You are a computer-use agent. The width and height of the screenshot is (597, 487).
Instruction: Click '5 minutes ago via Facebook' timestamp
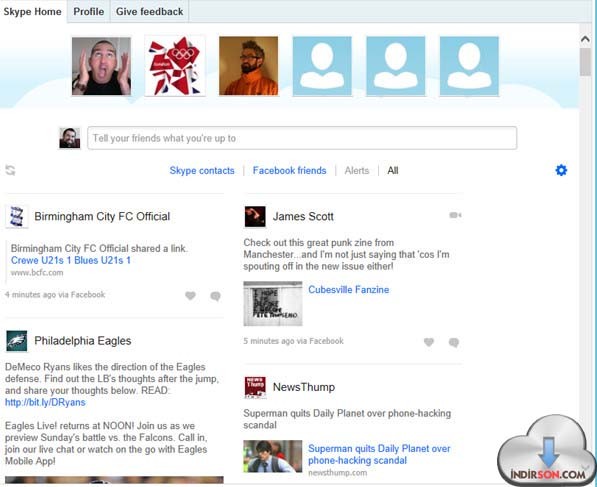pyautogui.click(x=294, y=341)
